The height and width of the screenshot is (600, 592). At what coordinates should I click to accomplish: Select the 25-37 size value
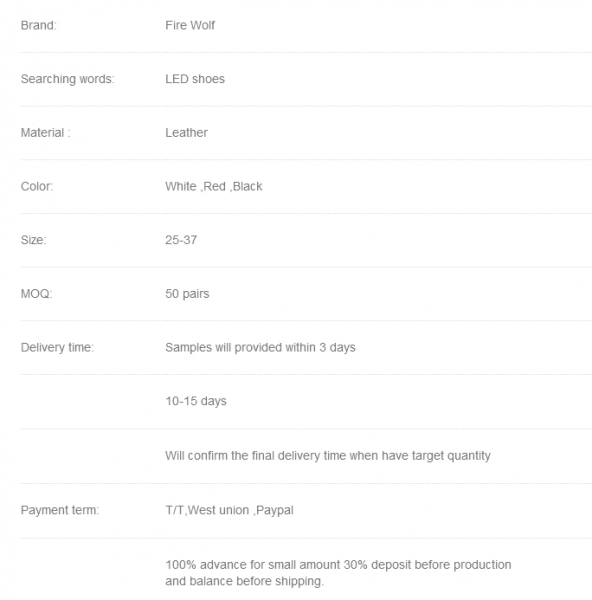(181, 240)
